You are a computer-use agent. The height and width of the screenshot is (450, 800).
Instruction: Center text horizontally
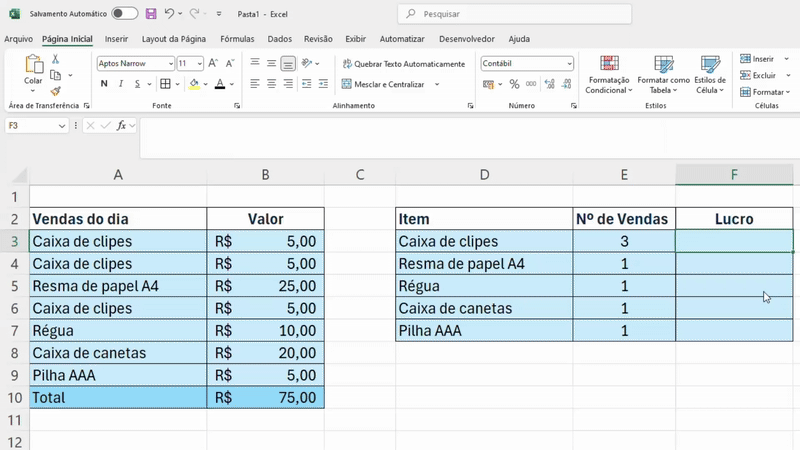point(271,84)
